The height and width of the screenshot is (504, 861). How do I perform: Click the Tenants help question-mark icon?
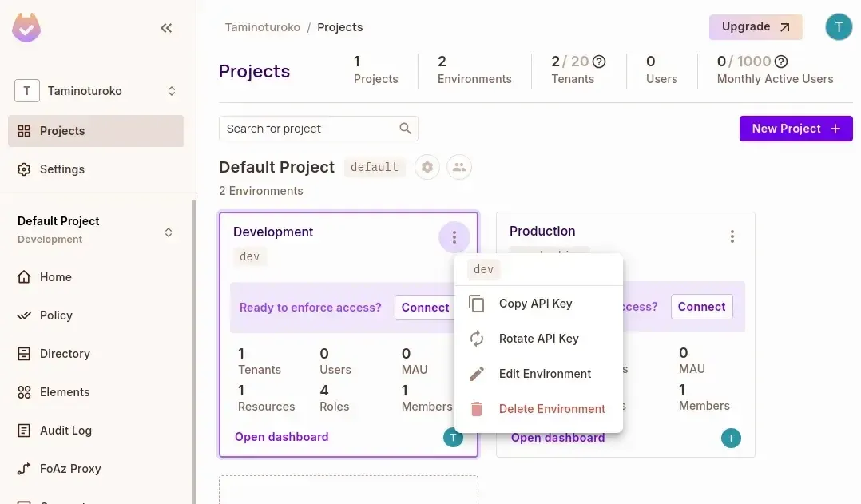[x=599, y=62]
